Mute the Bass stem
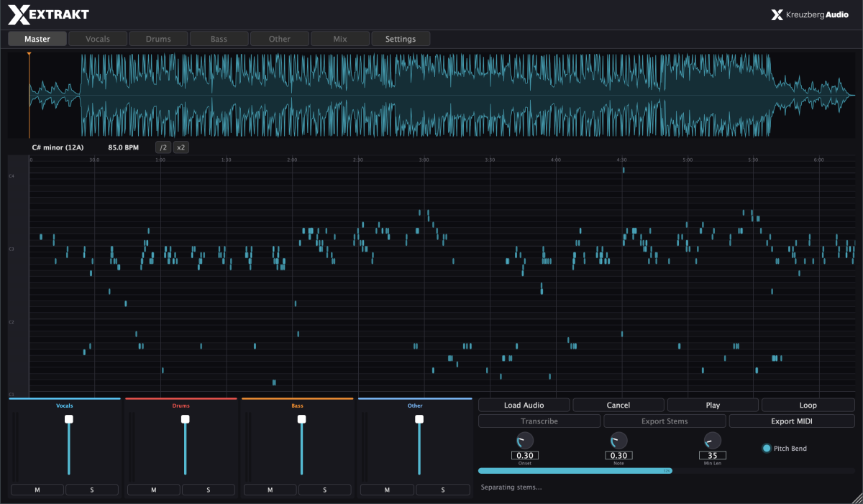This screenshot has width=863, height=504. point(270,490)
